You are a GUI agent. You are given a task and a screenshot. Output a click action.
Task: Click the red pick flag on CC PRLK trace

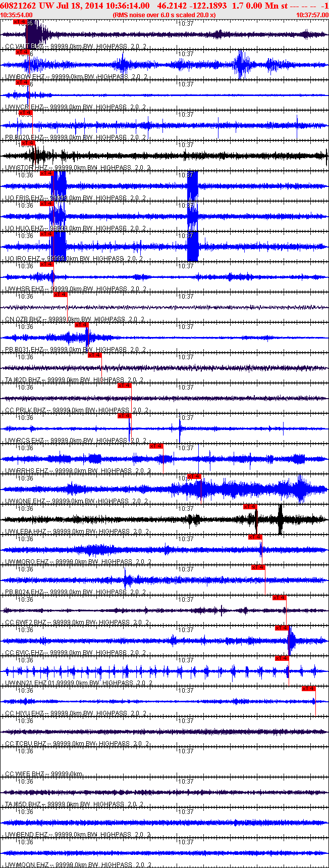click(125, 385)
